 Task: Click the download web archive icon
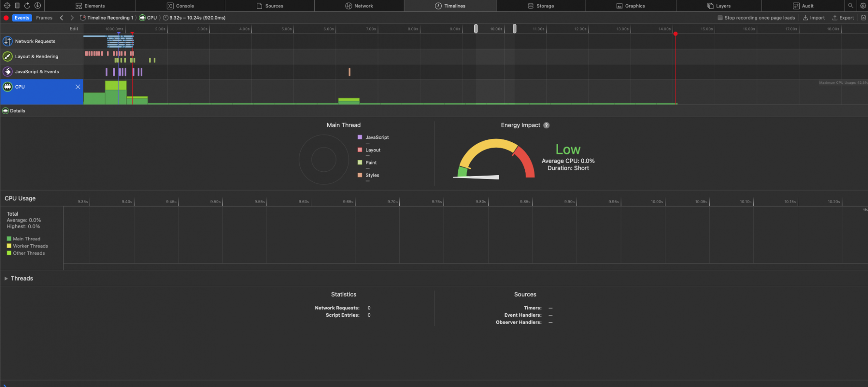(x=38, y=6)
